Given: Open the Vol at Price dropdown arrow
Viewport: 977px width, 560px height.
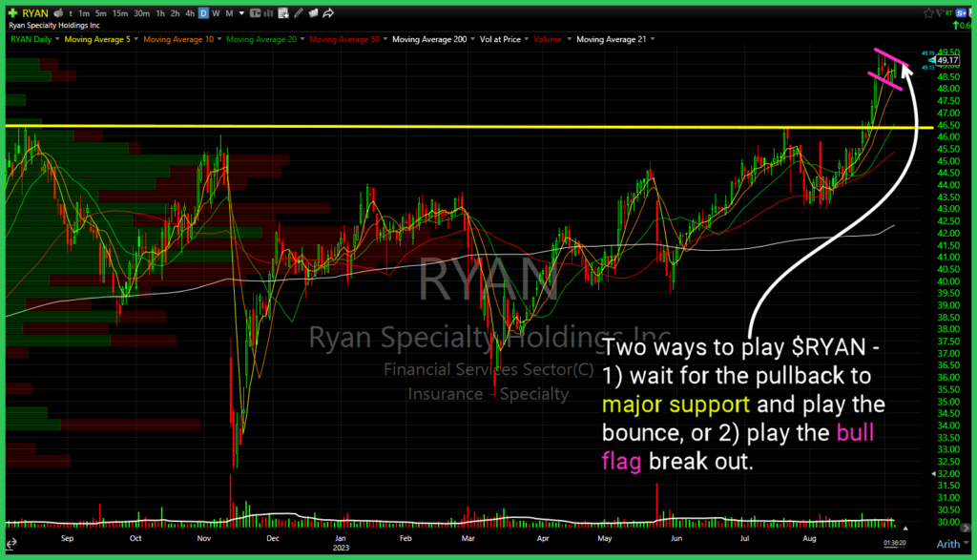Looking at the screenshot, I should point(527,39).
